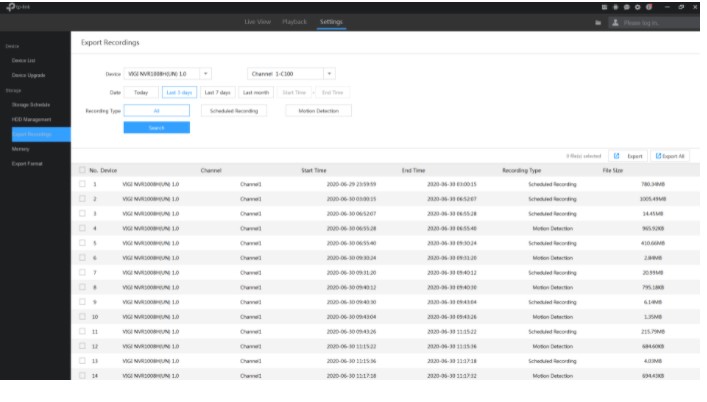Image resolution: width=707 pixels, height=402 pixels.
Task: Open Device Upgrade in sidebar
Action: [28, 75]
